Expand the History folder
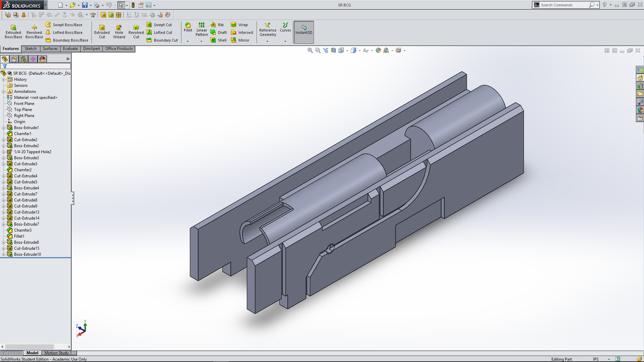The image size is (644, 362). [4, 79]
